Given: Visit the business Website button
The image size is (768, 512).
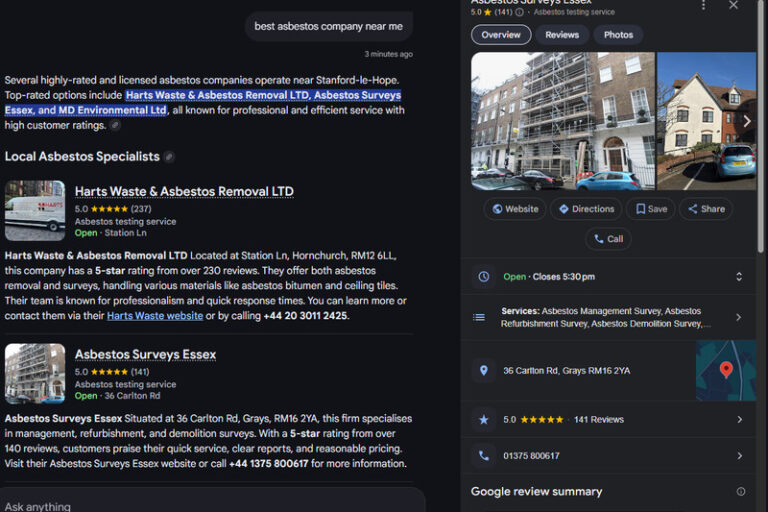Looking at the screenshot, I should point(515,209).
